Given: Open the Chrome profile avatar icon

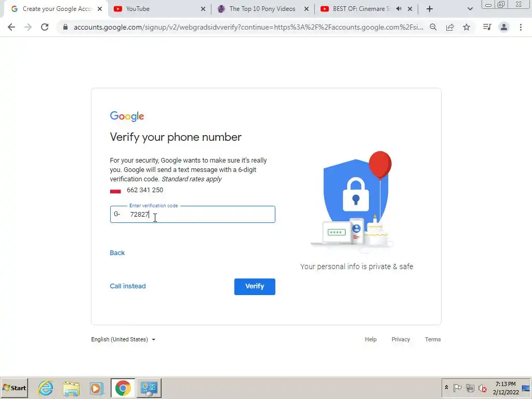Looking at the screenshot, I should [504, 27].
